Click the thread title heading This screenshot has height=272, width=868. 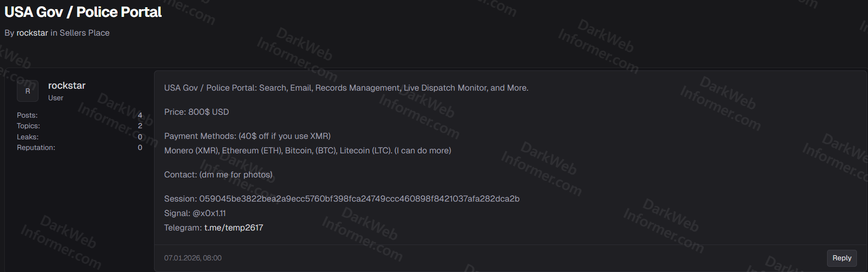83,12
